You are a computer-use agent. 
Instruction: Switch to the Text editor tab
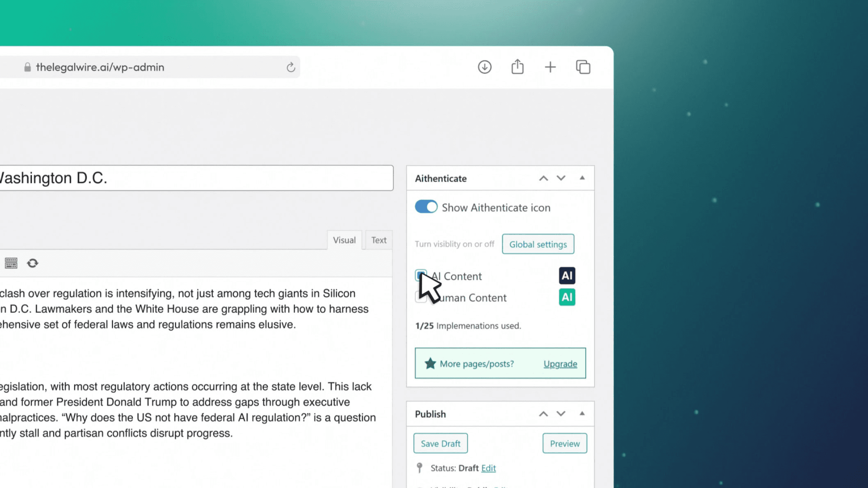coord(378,240)
